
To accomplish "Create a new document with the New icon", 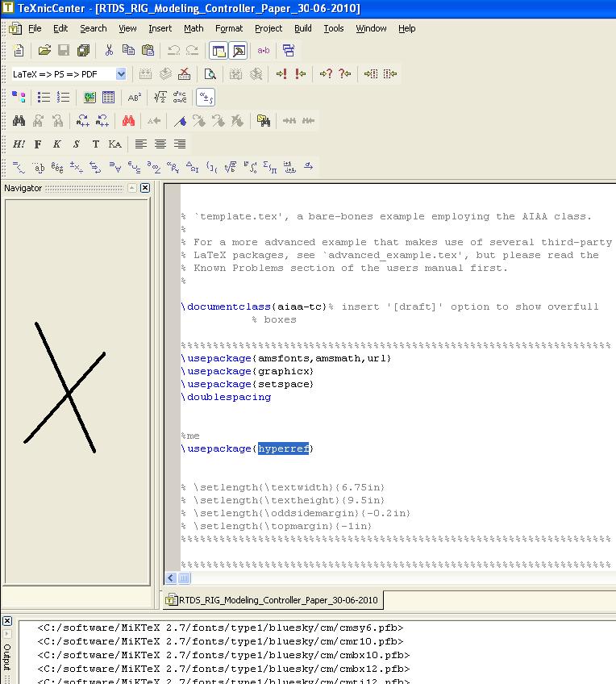I will 19,51.
